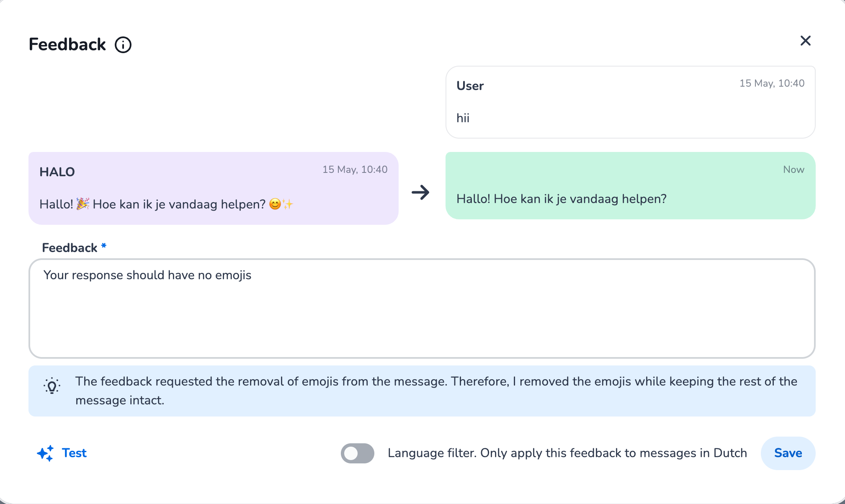This screenshot has height=504, width=845.
Task: Click the User message timestamp
Action: click(772, 83)
